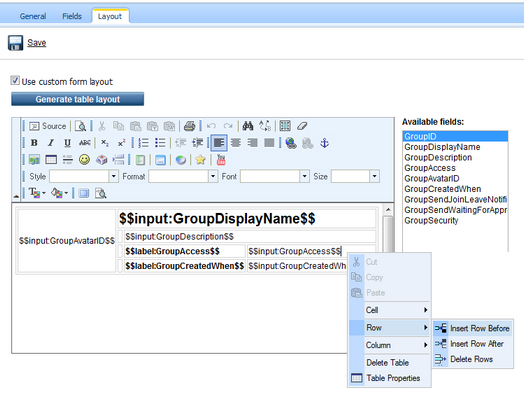
Task: Click the editor scrollbar up arrow
Action: [x=388, y=210]
